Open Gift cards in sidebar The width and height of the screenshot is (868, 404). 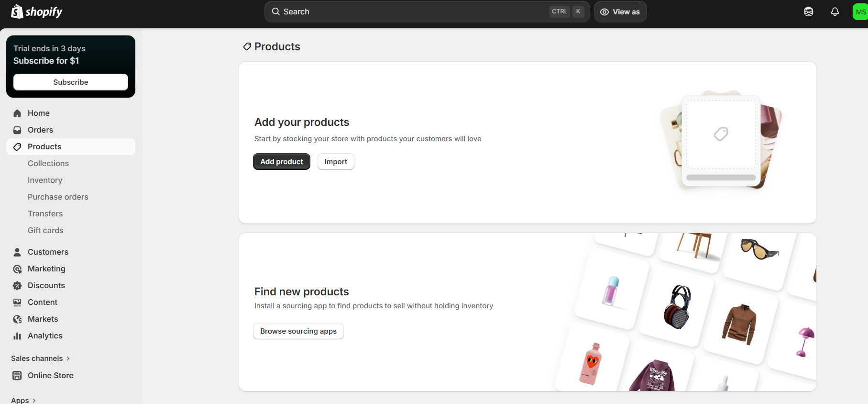[x=45, y=231]
